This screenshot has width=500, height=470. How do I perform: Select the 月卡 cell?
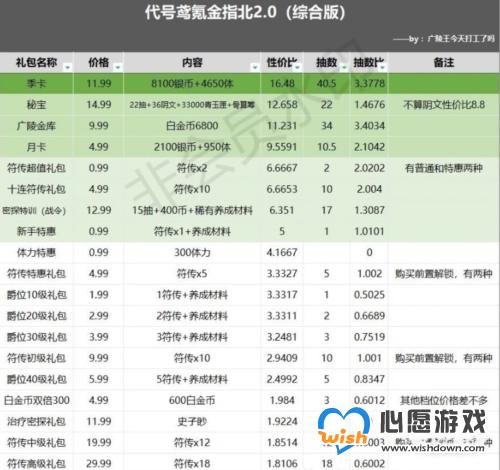(x=36, y=147)
